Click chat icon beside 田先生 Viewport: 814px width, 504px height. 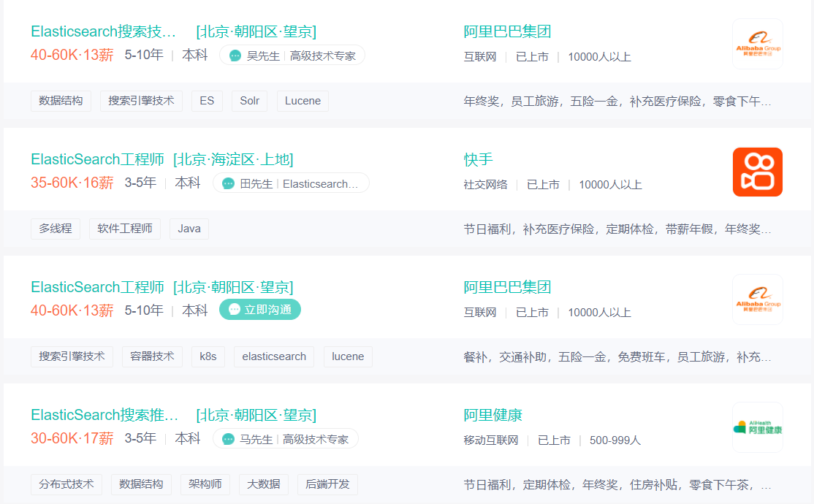229,184
